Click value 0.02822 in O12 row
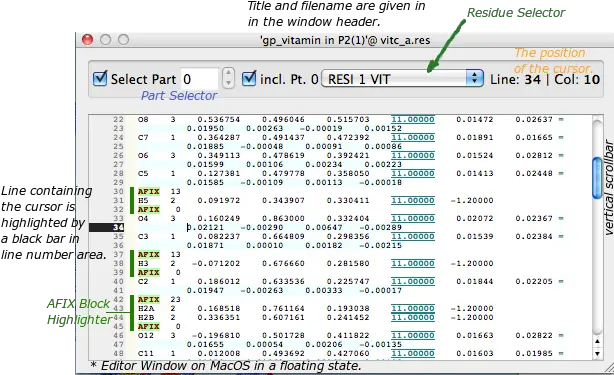The height and width of the screenshot is (375, 614). [x=534, y=335]
